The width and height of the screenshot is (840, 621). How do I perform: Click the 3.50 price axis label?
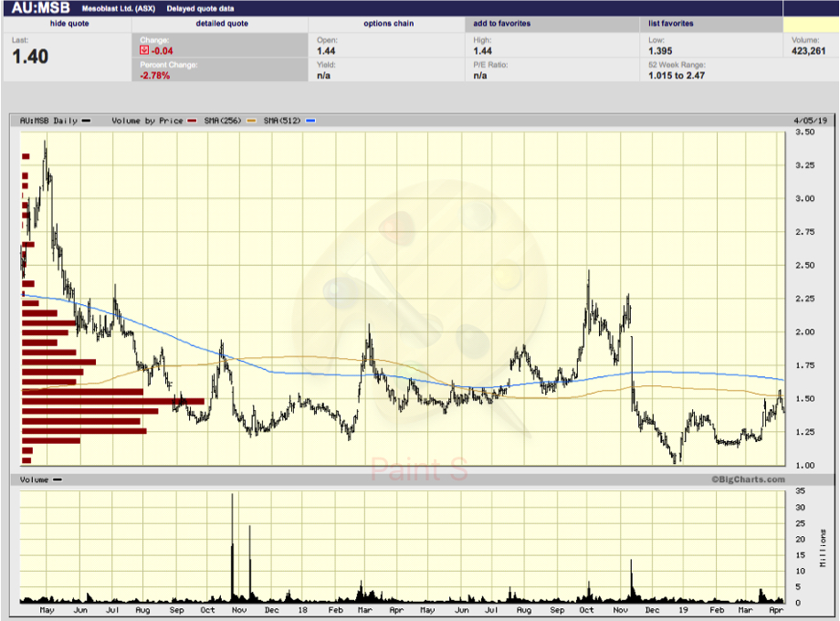pyautogui.click(x=804, y=132)
